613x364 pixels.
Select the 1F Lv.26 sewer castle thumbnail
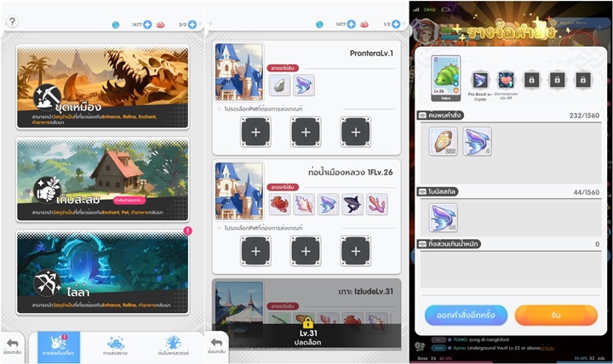click(239, 191)
